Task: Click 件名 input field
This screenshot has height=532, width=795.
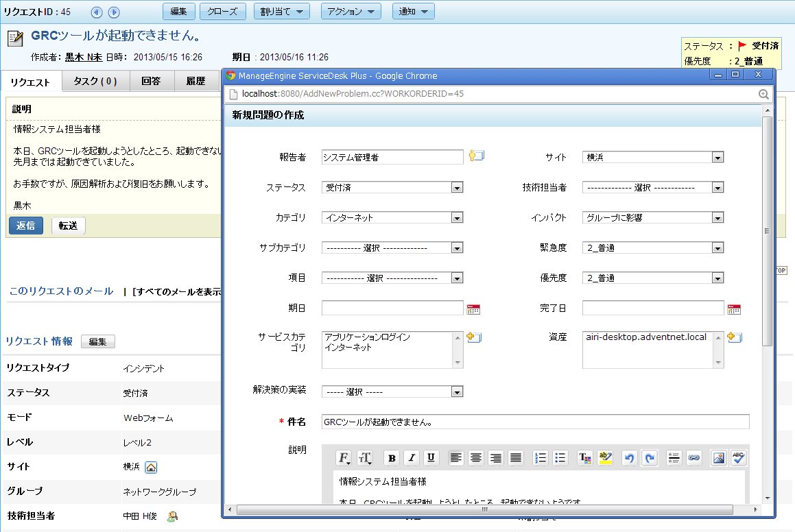Action: [536, 422]
